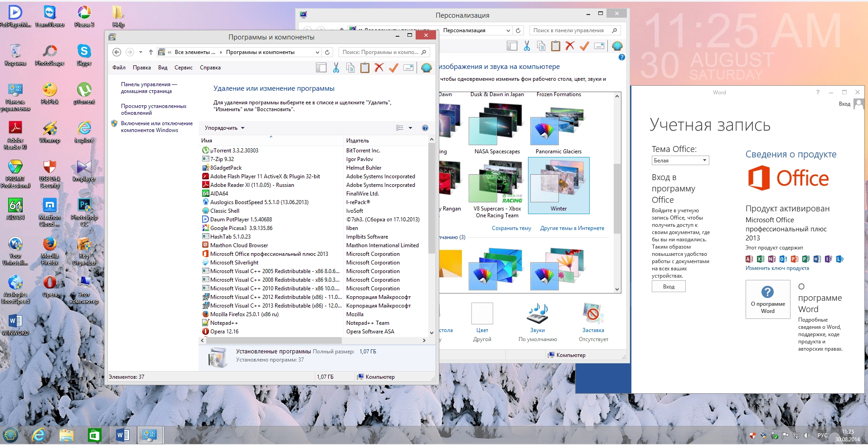Click the Excel icon in Office product info

[x=761, y=259]
